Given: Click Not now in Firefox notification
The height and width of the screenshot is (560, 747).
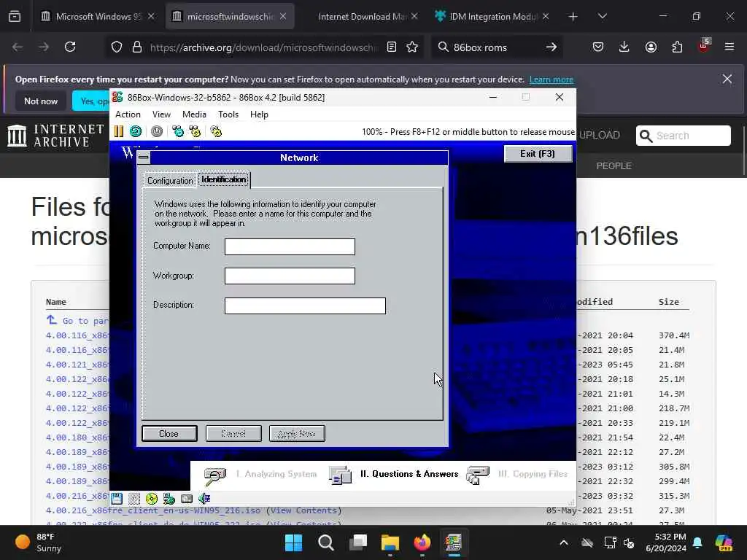Looking at the screenshot, I should pos(41,101).
